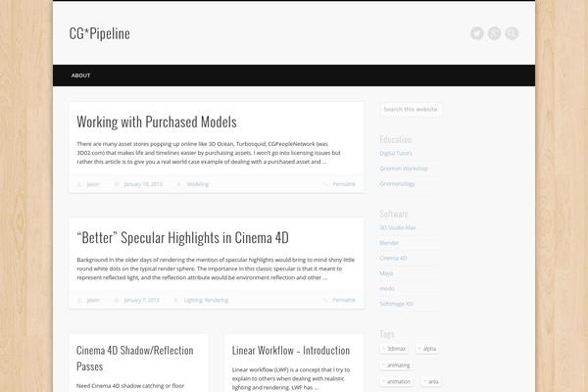The height and width of the screenshot is (392, 588).
Task: Select the alpha tag
Action: coord(427,349)
